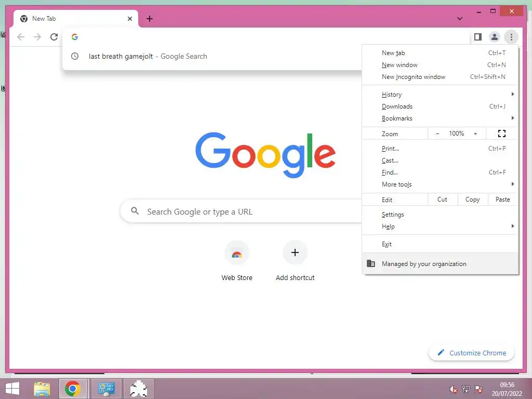Click the back navigation arrow

[x=21, y=37]
